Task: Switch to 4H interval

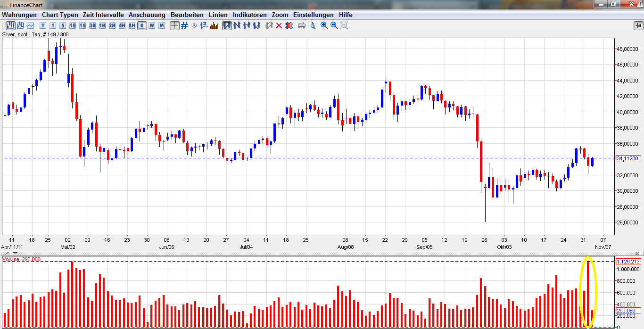Action: pyautogui.click(x=122, y=25)
